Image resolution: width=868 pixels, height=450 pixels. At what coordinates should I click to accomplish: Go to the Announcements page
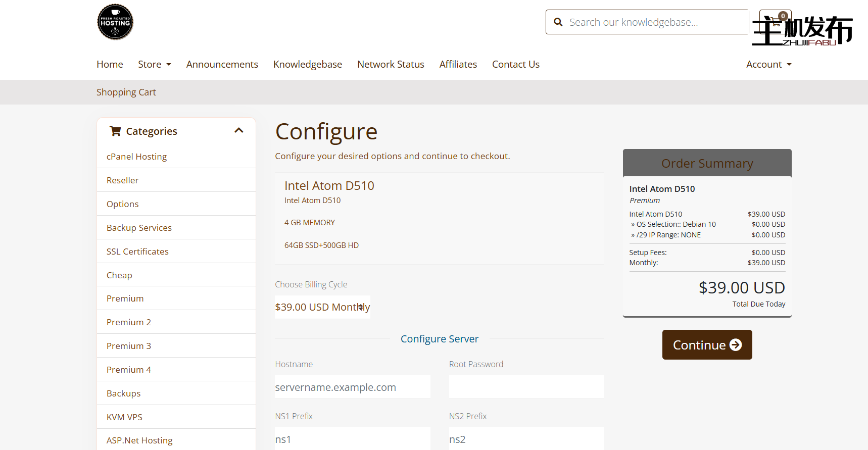(222, 64)
